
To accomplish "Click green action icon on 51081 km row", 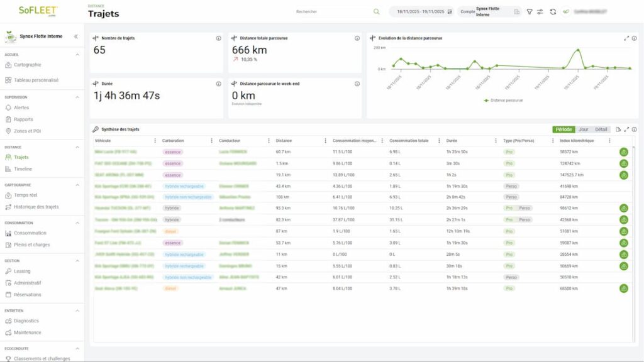I will 623,231.
